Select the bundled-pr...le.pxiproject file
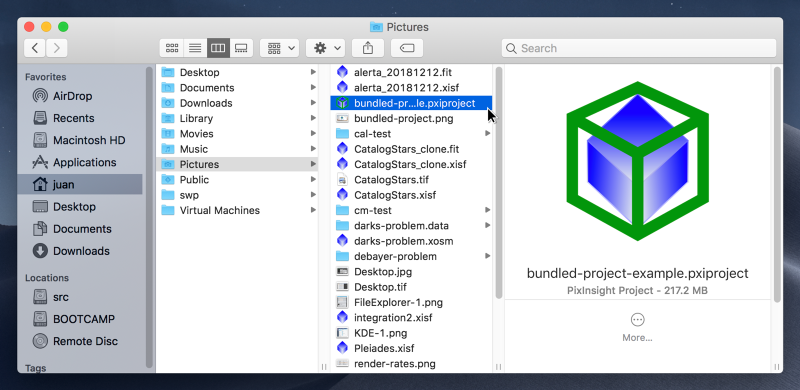The image size is (800, 390). [411, 103]
